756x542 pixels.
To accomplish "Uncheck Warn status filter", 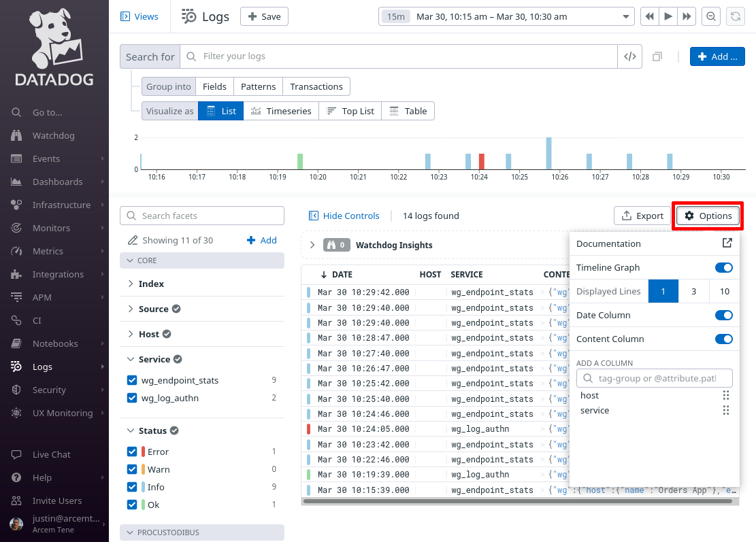I will pos(131,469).
